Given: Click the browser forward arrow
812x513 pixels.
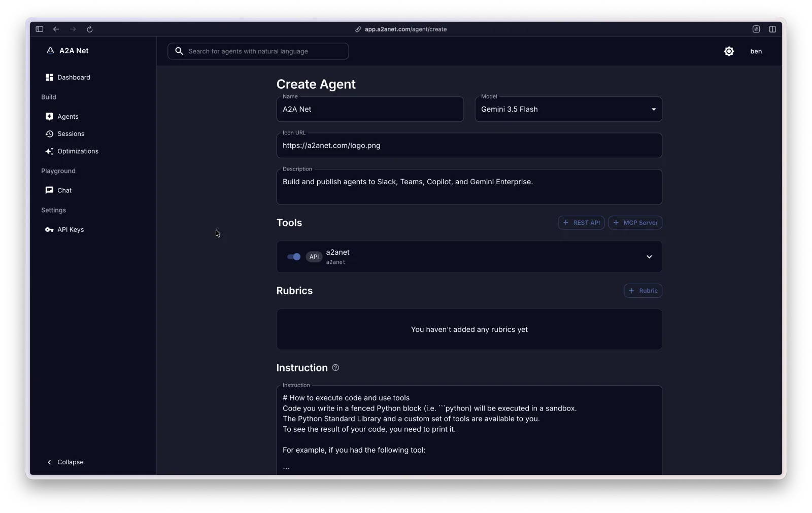Looking at the screenshot, I should (73, 29).
